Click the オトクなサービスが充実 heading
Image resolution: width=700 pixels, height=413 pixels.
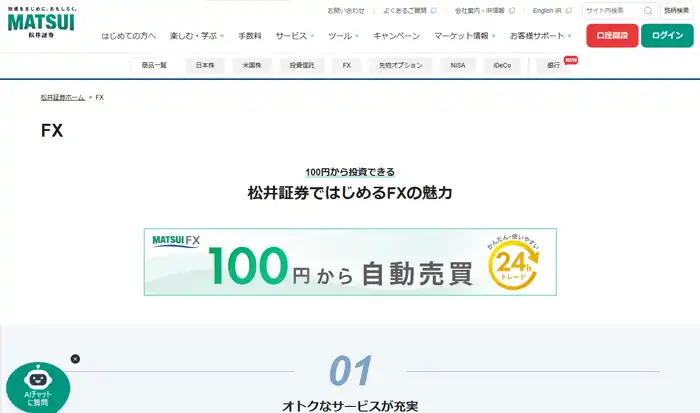pyautogui.click(x=350, y=406)
